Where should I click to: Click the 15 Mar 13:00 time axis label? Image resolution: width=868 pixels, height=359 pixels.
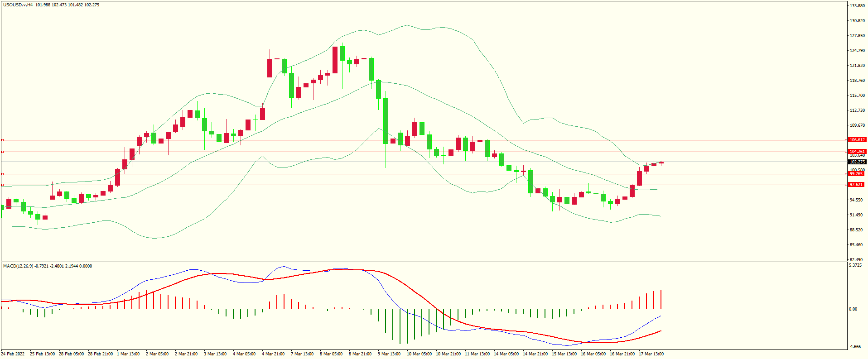tap(564, 354)
